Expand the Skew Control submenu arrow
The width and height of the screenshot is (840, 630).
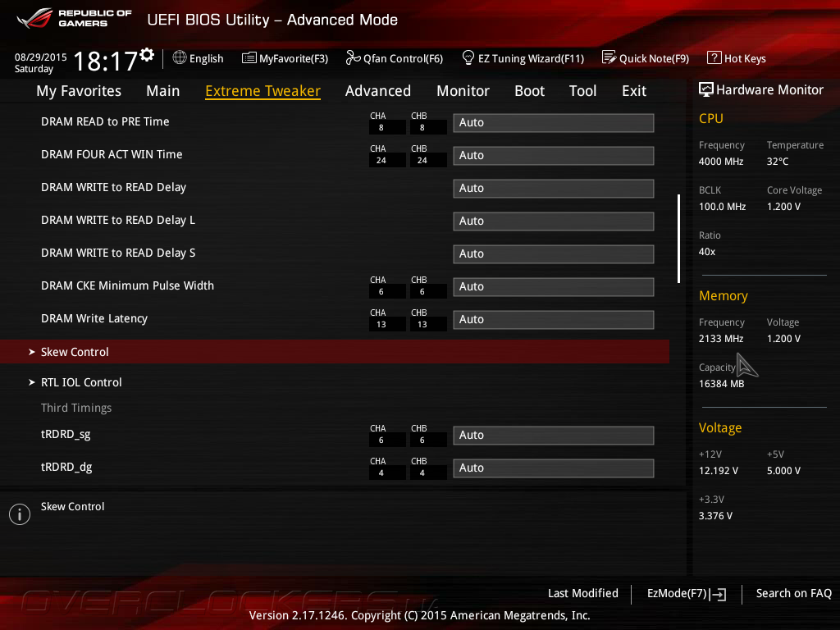(x=32, y=352)
